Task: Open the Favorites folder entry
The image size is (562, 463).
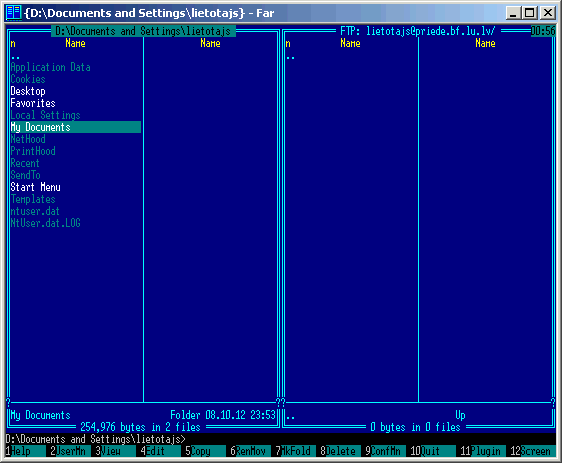Action: [33, 103]
